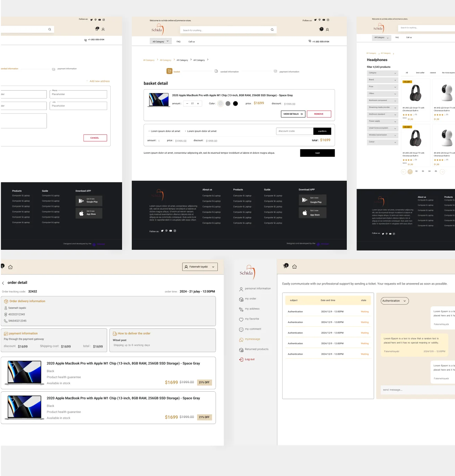The image size is (455, 476).
Task: Click Instagram icon in basket page top bar
Action: pyautogui.click(x=328, y=20)
